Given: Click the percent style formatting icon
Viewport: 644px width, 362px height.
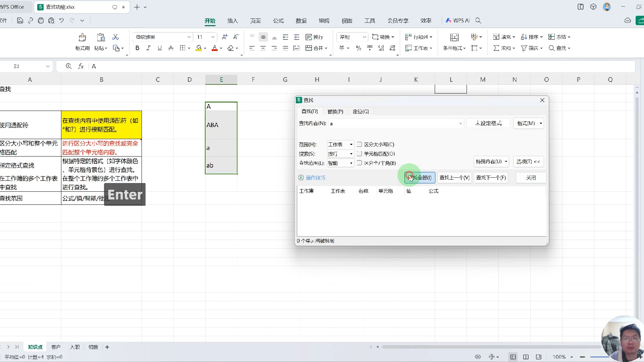Looking at the screenshot, I should point(358,48).
